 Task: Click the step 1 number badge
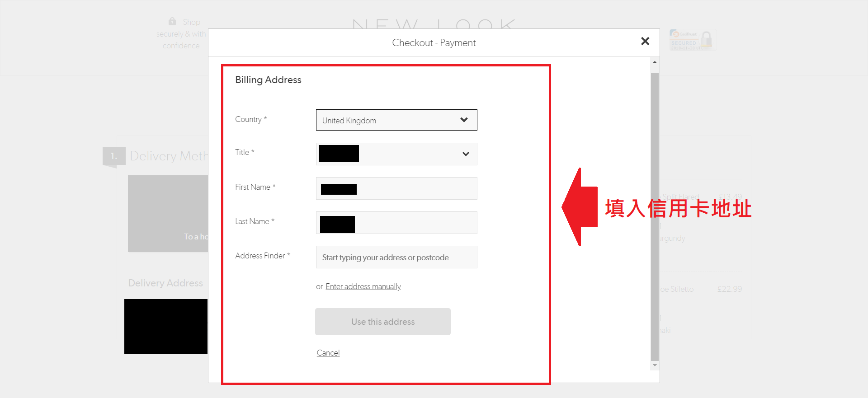point(113,156)
